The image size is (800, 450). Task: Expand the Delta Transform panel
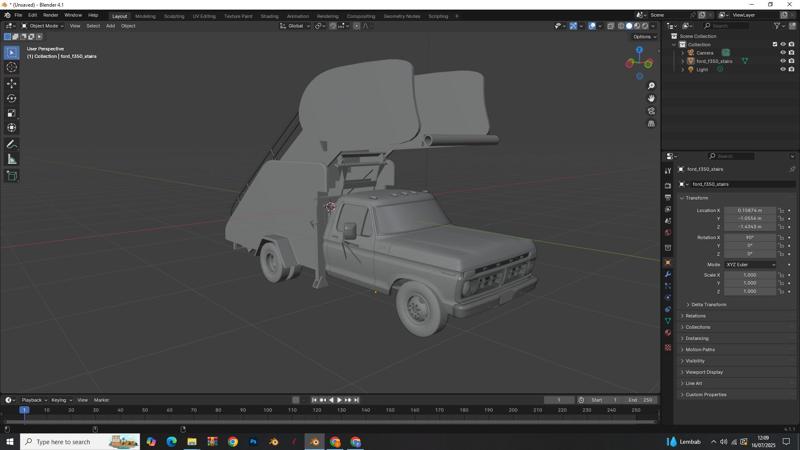(x=707, y=304)
